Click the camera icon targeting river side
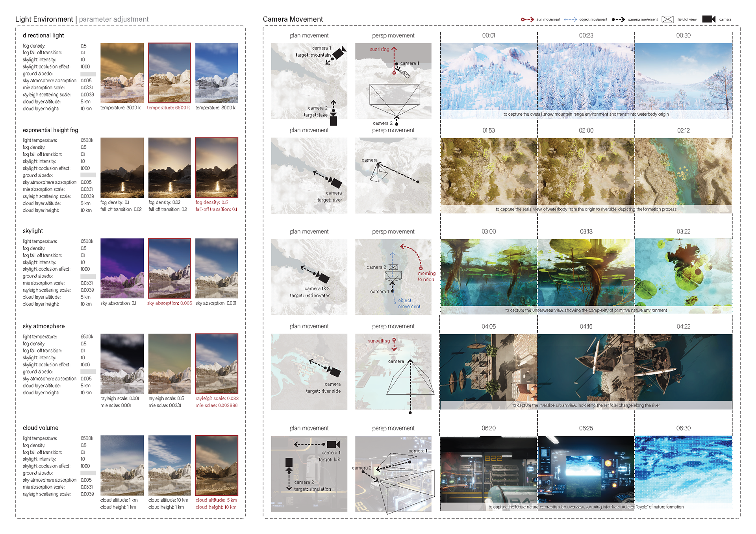This screenshot has height=534, width=756. click(x=334, y=371)
